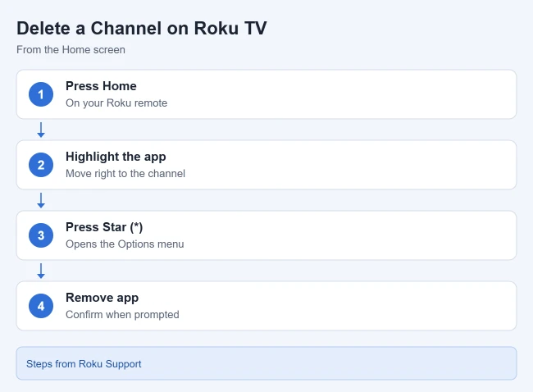Click the 'Delete a Channel on Roku TV' heading
533x392 pixels.
tap(142, 28)
